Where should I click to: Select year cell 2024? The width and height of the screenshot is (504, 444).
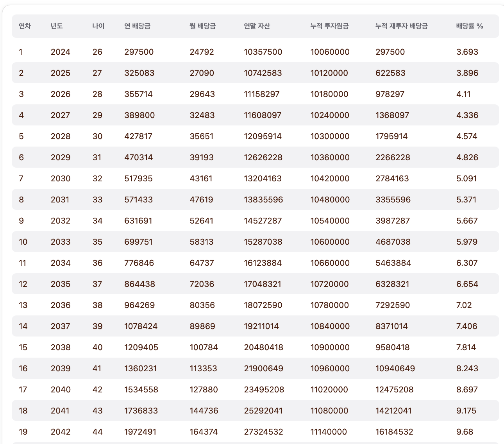click(x=61, y=52)
